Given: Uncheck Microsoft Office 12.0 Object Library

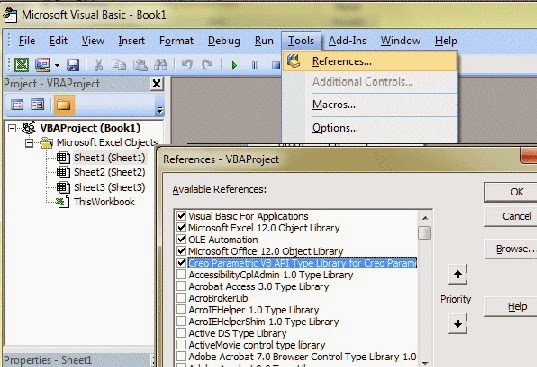Looking at the screenshot, I should [x=181, y=251].
